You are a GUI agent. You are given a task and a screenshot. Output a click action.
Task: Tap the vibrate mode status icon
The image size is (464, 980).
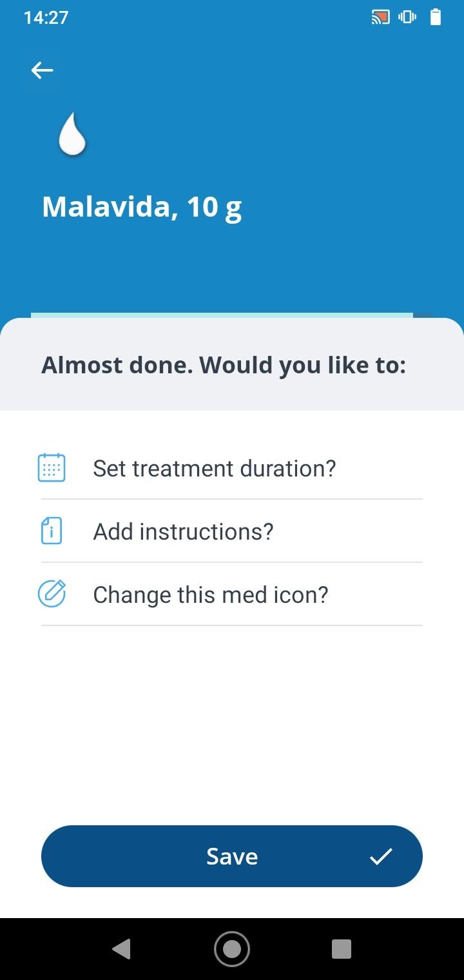407,17
